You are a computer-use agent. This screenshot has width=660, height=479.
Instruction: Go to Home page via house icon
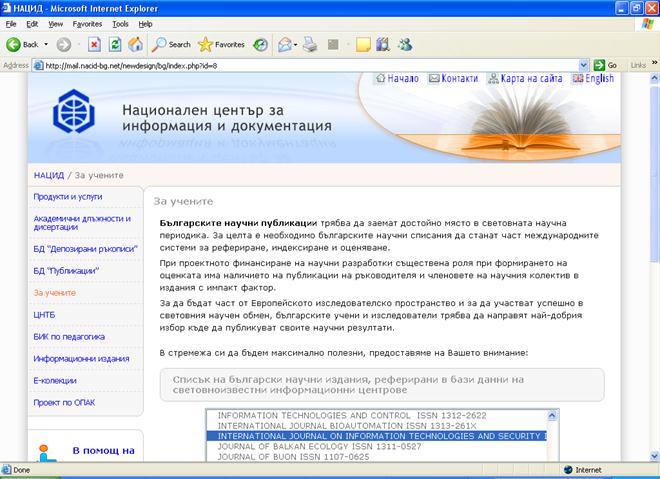point(136,44)
